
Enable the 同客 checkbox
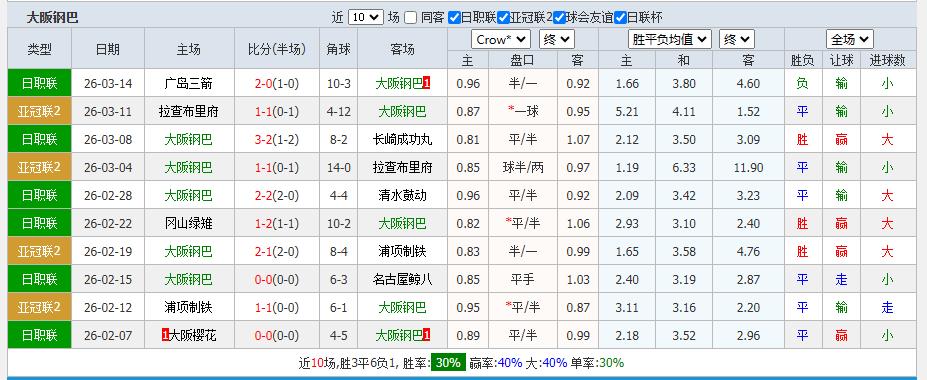click(x=411, y=18)
